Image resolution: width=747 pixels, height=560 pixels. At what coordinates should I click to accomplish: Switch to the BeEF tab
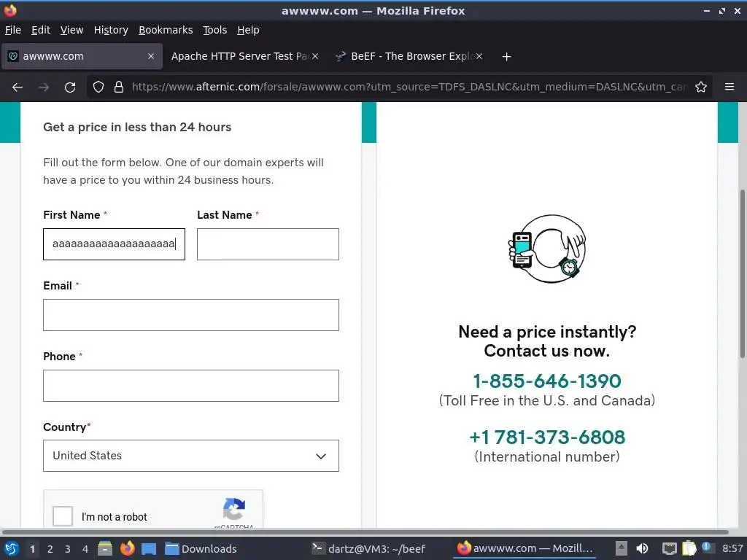tap(409, 56)
